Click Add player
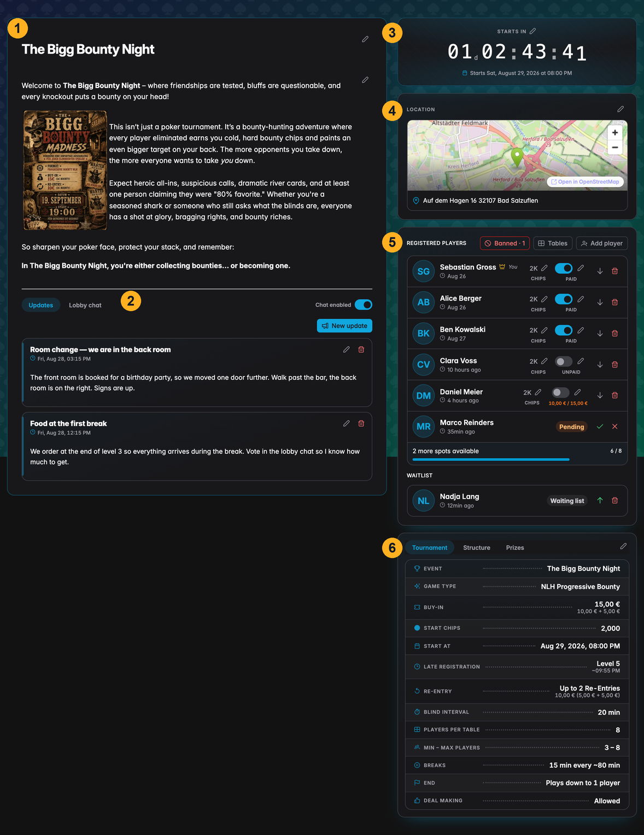 click(x=602, y=243)
